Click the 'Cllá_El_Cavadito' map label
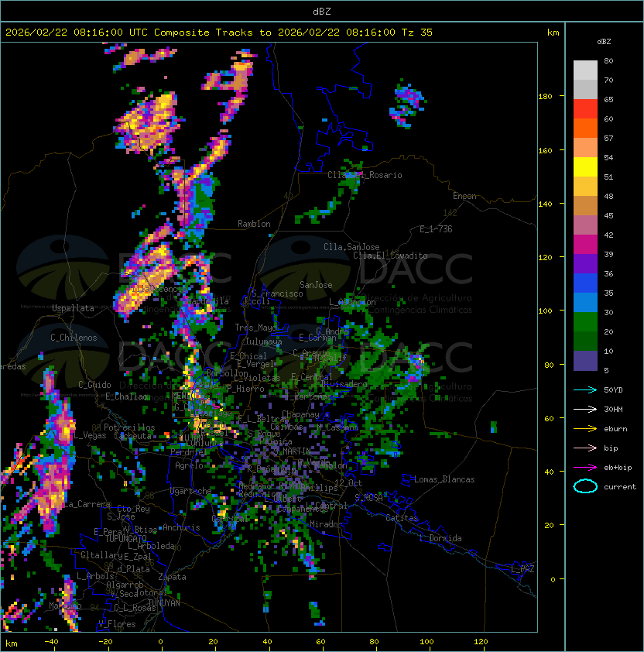The image size is (644, 652). point(390,256)
